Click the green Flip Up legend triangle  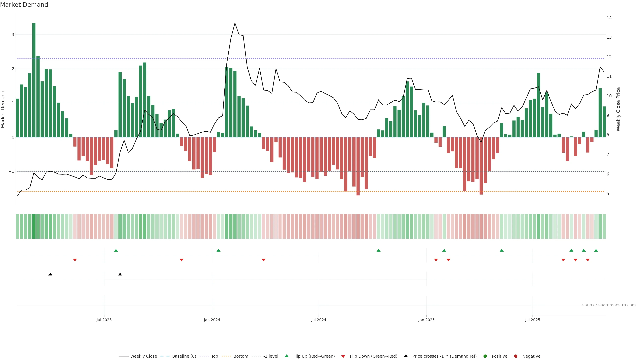tap(286, 356)
